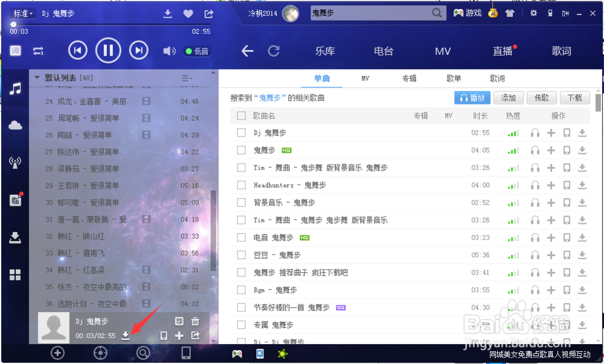Skip to the next track

[139, 51]
